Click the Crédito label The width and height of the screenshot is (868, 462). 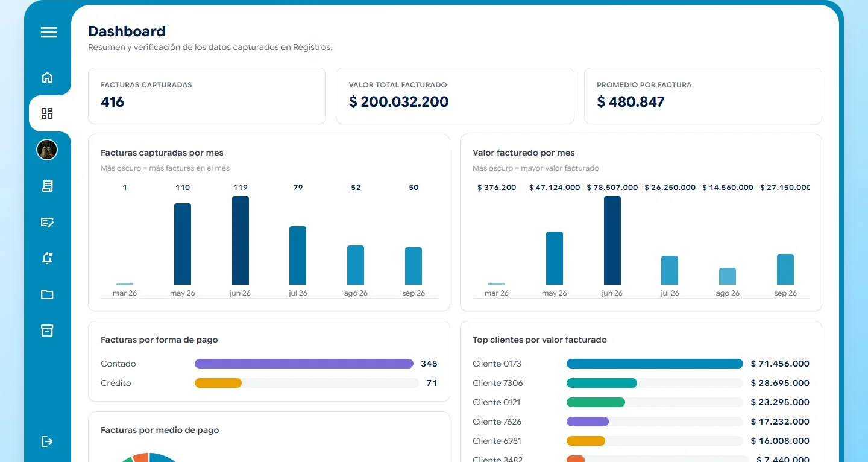pos(116,383)
